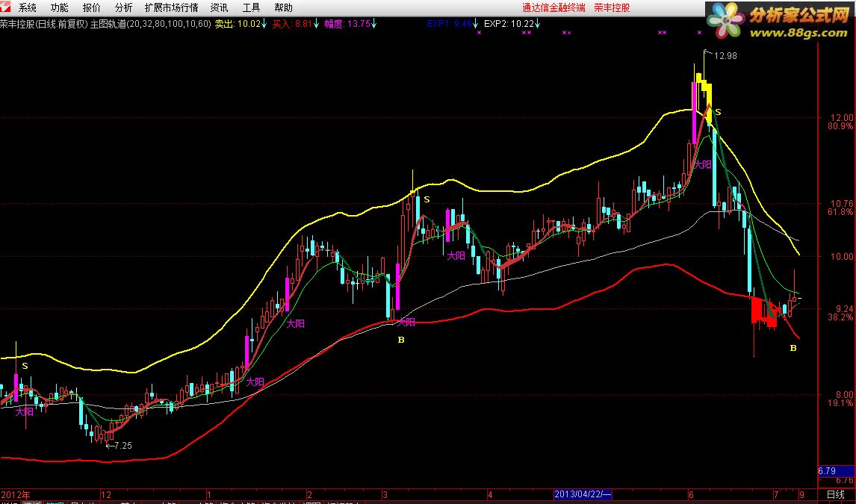Click the 12.98 high price marker

point(725,56)
